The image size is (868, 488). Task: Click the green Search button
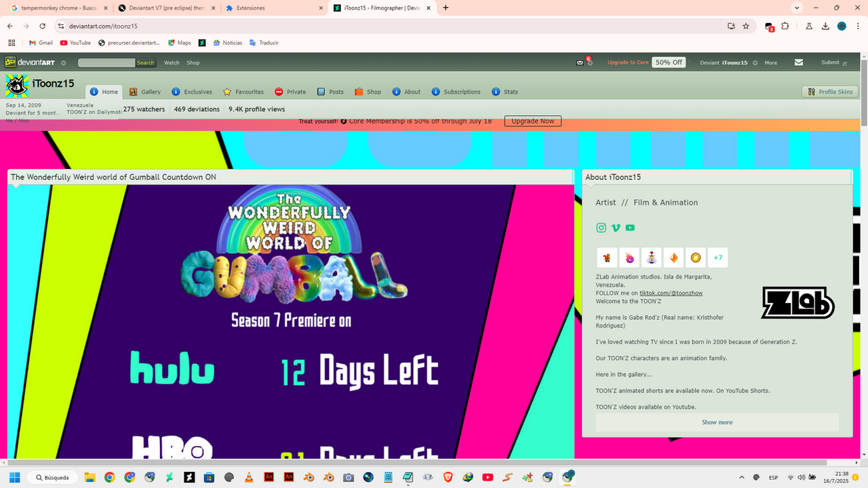(x=146, y=62)
